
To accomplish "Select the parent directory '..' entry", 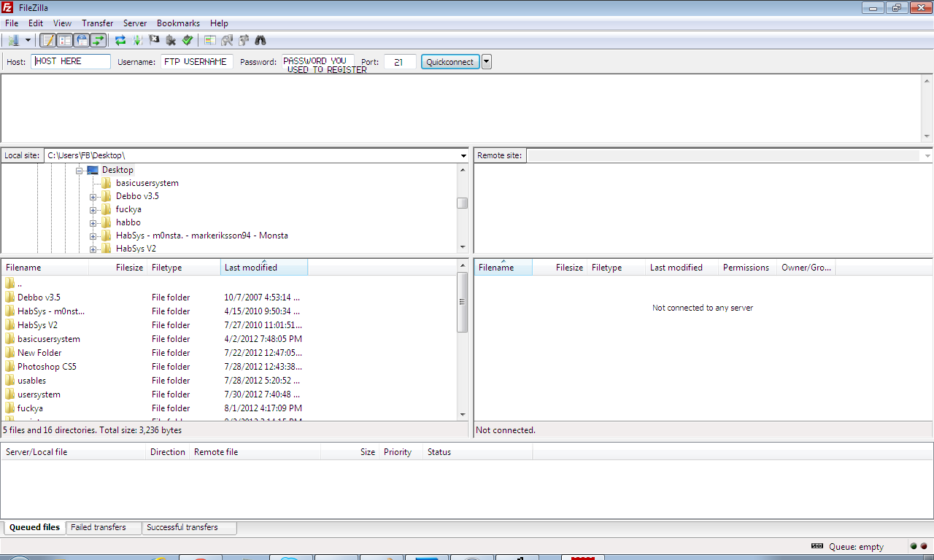I will coord(20,284).
